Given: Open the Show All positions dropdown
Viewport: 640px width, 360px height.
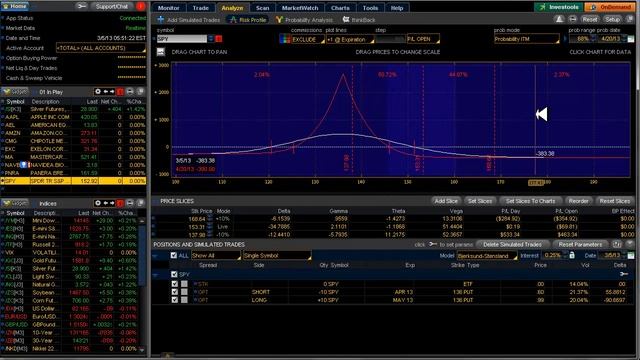Looking at the screenshot, I should 216,256.
